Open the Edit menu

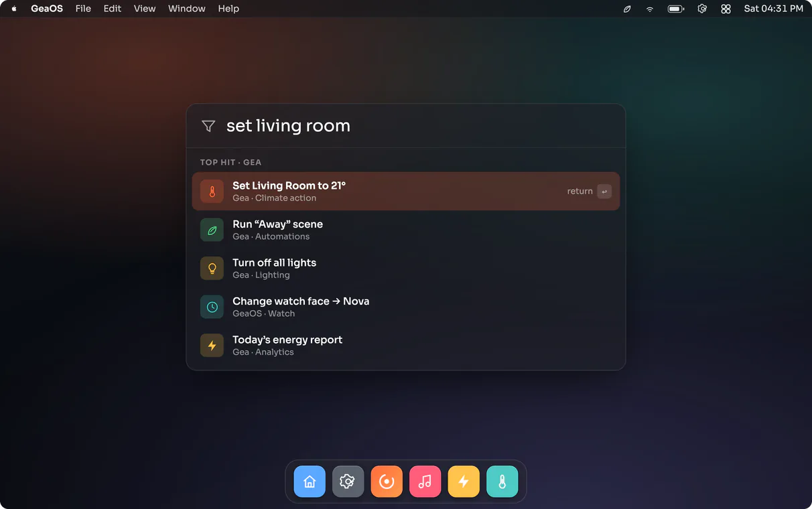click(113, 9)
